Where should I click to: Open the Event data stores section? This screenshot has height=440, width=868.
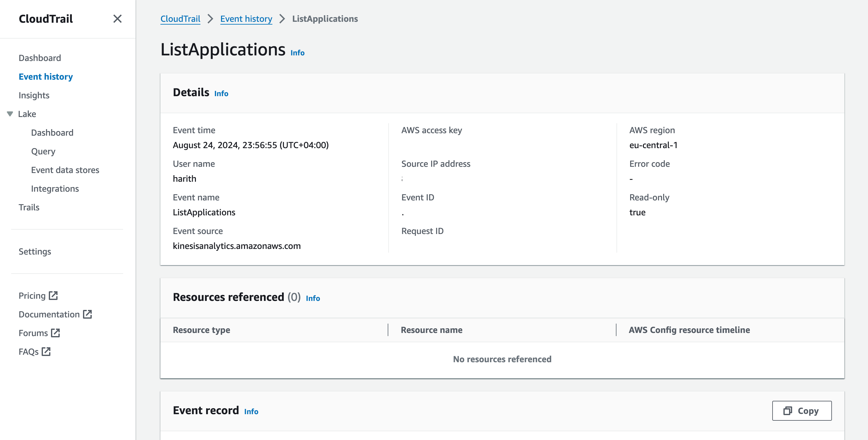coord(66,170)
